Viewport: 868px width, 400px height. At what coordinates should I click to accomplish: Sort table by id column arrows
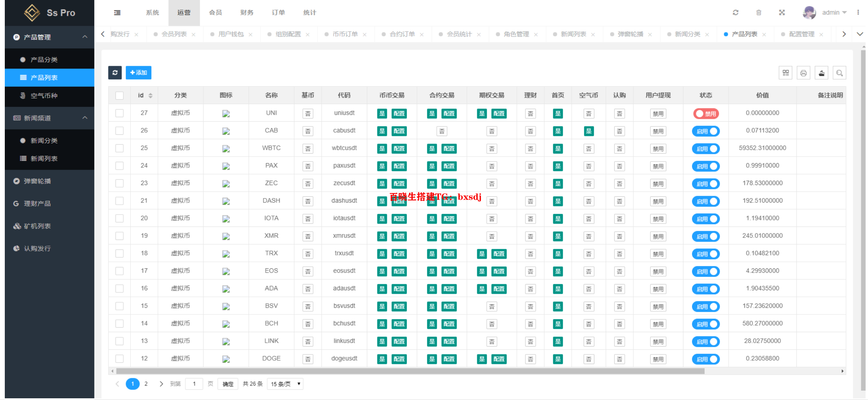(x=150, y=96)
